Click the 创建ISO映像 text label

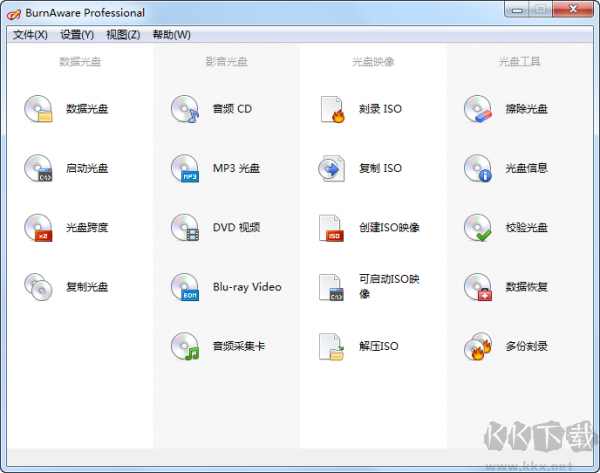(389, 228)
